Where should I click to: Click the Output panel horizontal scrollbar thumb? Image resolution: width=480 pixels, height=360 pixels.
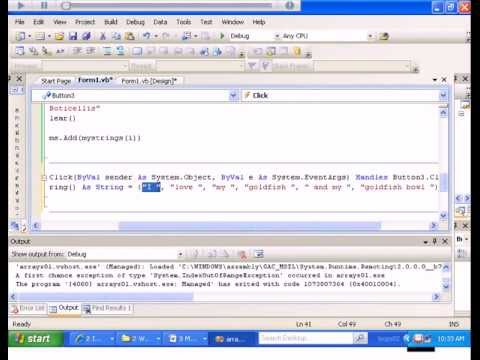(x=106, y=297)
